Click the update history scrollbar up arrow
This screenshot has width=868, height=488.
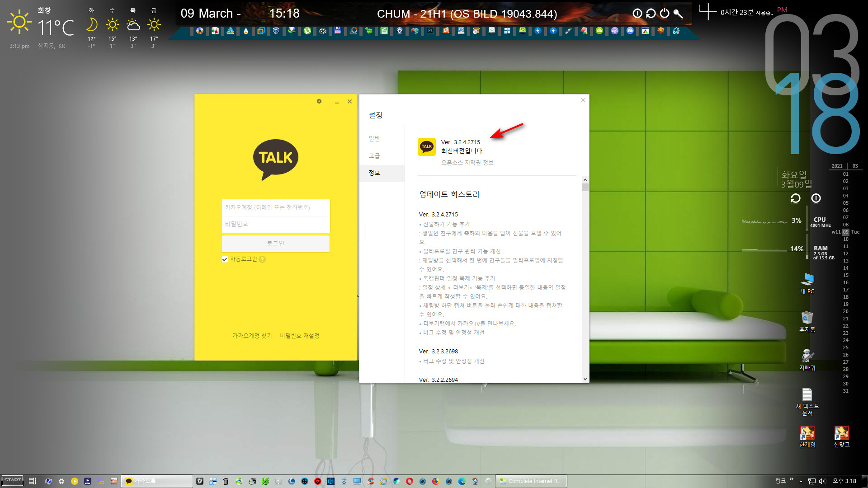[585, 179]
